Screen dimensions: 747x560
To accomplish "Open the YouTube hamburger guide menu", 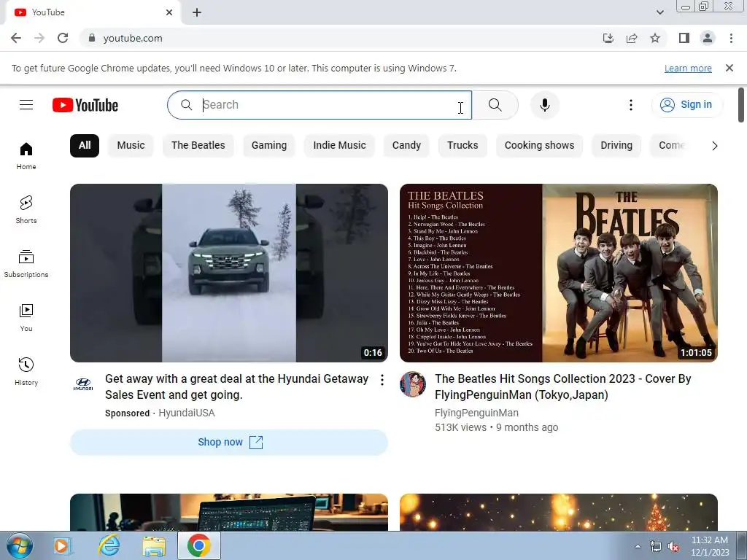I will (26, 105).
